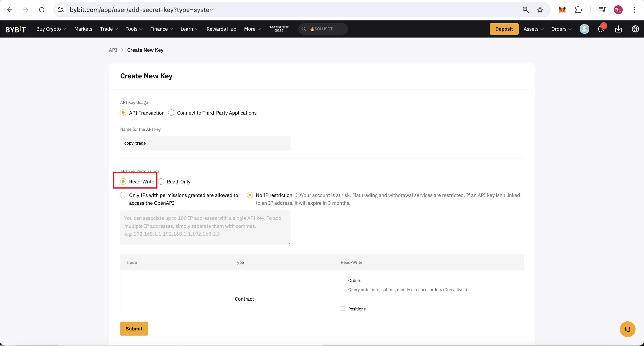Open the WSOT 2025 banner icon
Image resolution: width=644 pixels, height=346 pixels.
tap(279, 29)
